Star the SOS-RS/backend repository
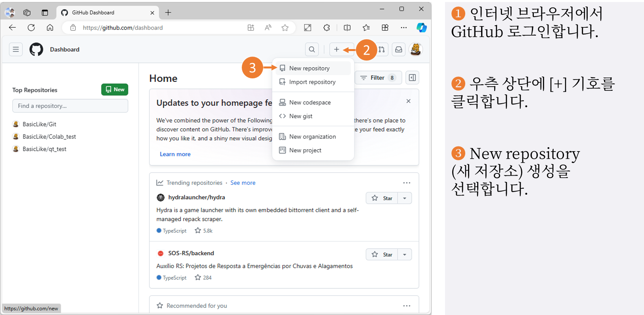The height and width of the screenshot is (315, 644). point(382,254)
